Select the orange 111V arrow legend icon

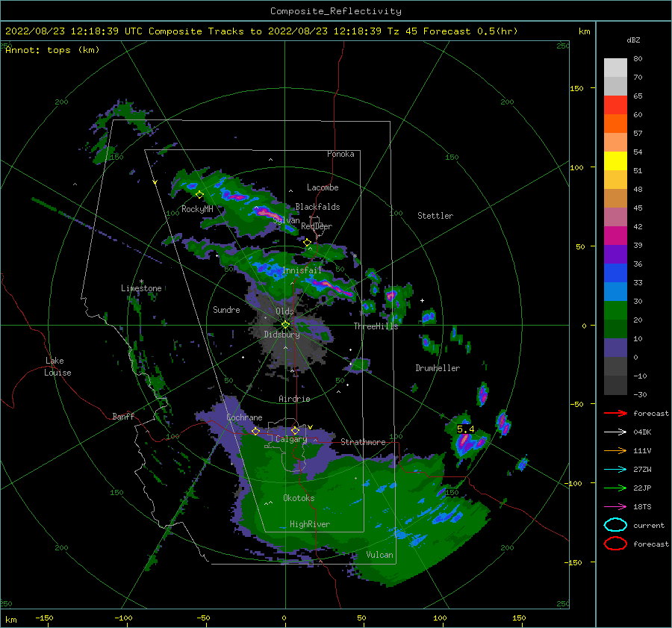click(x=615, y=450)
